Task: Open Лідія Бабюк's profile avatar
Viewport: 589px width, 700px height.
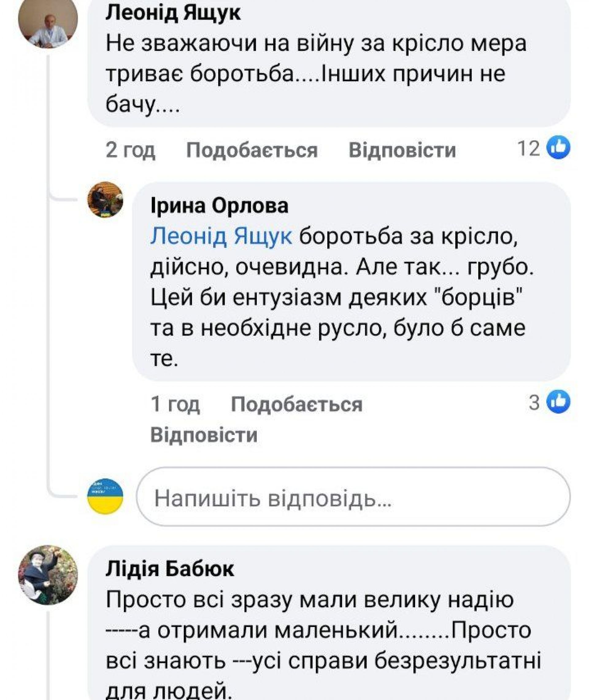Action: click(48, 575)
